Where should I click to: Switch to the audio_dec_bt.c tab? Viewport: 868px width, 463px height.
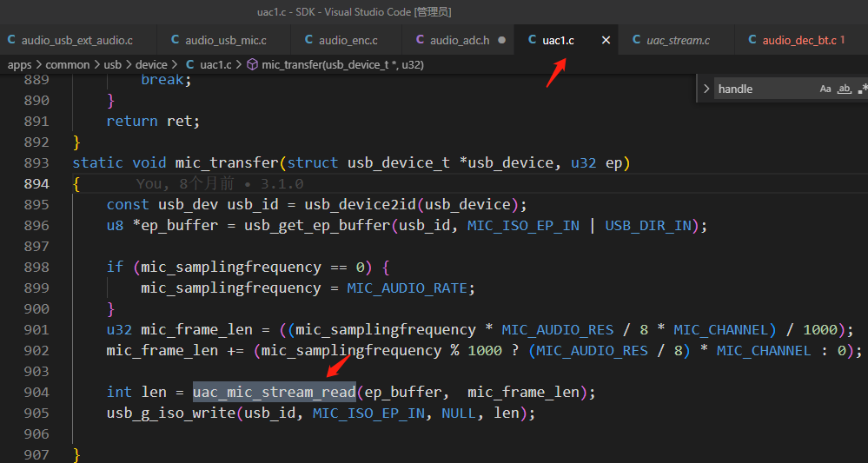(x=798, y=40)
